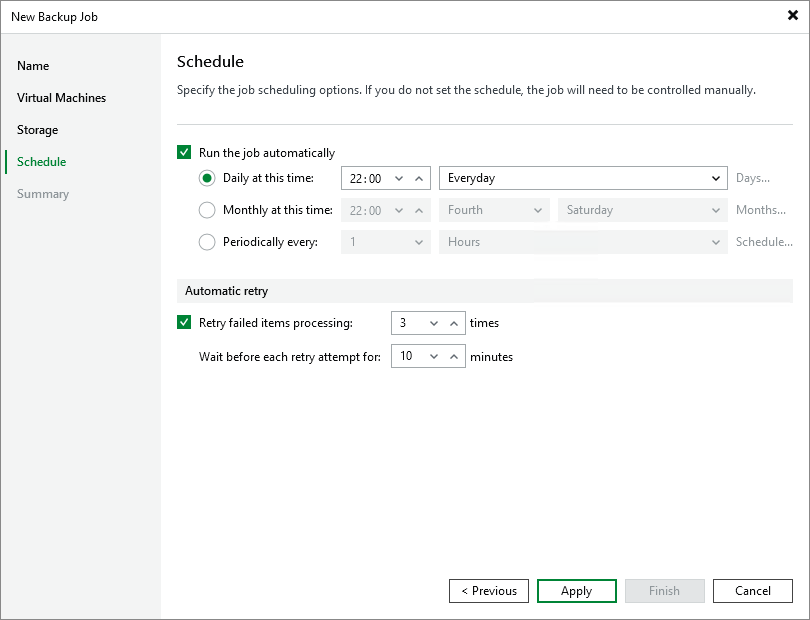The image size is (810, 620).
Task: Select Monthly at this time option
Action: [207, 210]
